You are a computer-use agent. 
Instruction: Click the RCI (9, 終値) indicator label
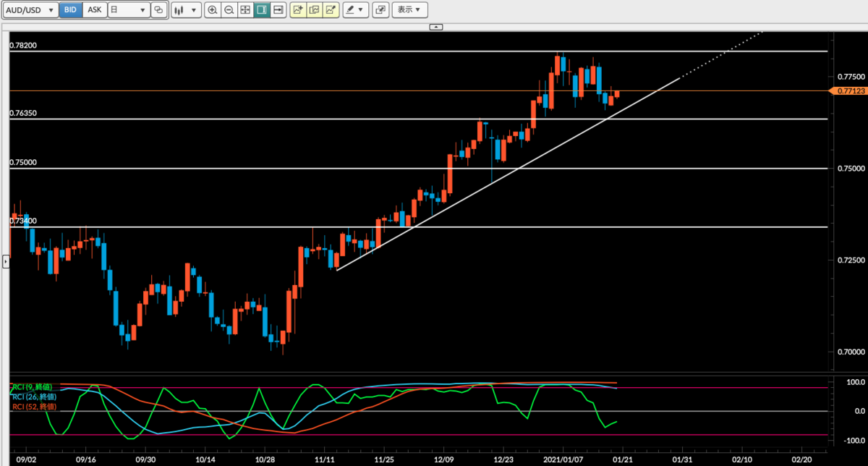pos(31,387)
